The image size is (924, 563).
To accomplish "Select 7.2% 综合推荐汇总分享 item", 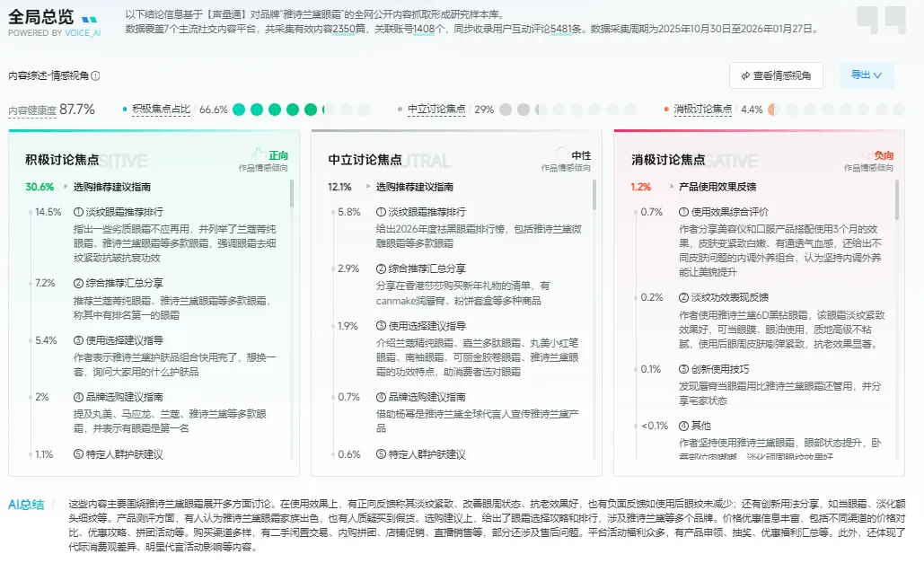I will tap(118, 283).
